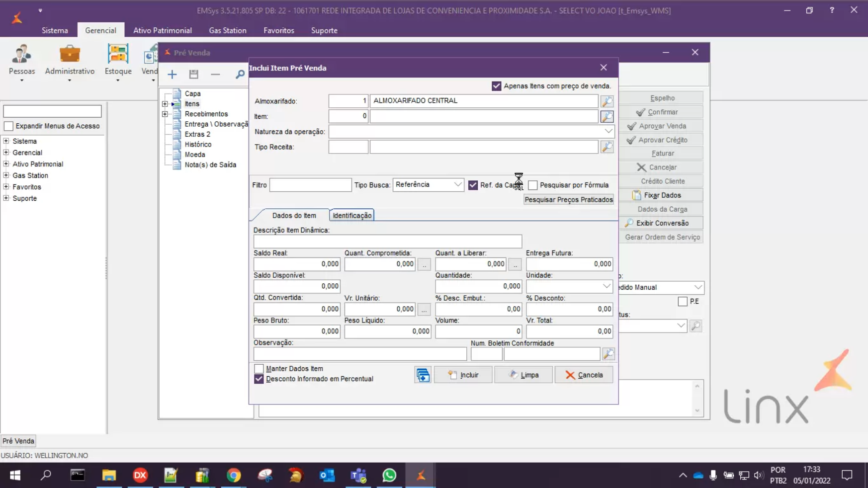Click the add new record plus icon

point(172,75)
